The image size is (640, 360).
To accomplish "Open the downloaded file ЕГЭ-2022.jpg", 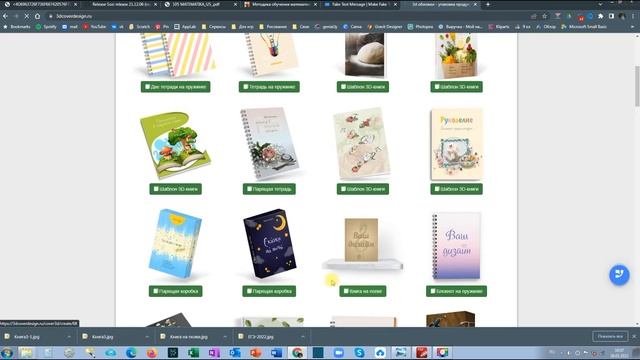I will point(261,337).
